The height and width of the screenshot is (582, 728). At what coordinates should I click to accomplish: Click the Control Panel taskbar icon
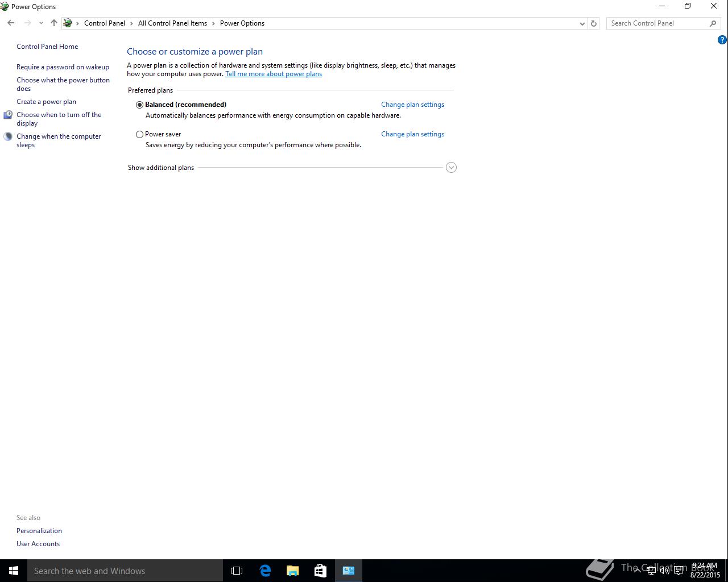coord(349,571)
